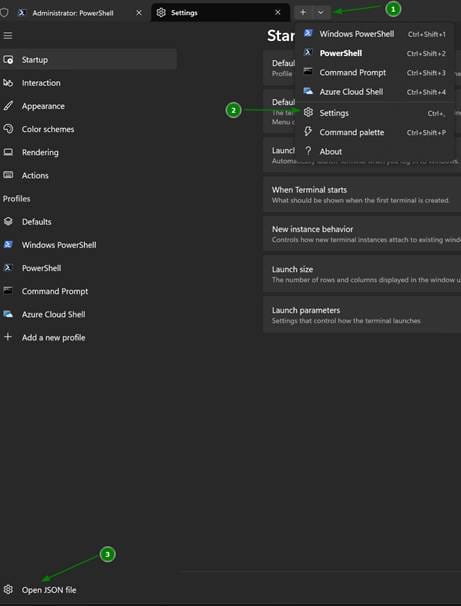Click the Settings gear icon in dropdown menu
Screen dimensions: 461x606
[x=308, y=112]
